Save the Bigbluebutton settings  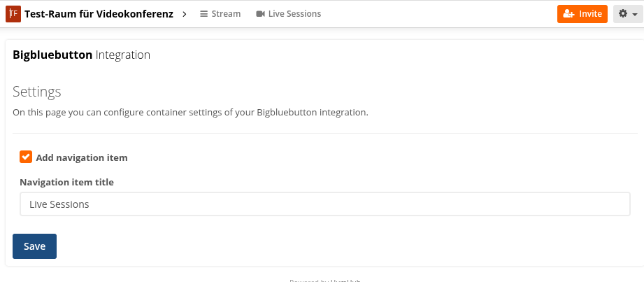[34, 246]
